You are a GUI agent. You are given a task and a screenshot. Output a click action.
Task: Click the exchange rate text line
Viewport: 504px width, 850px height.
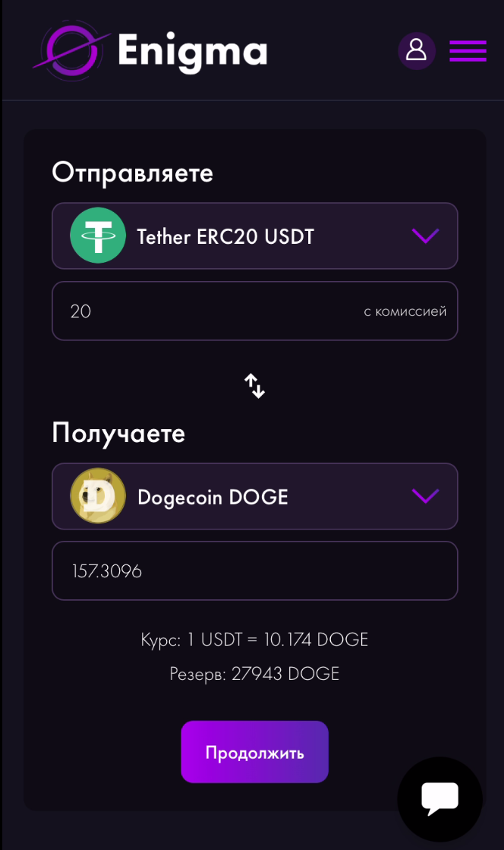coord(254,639)
